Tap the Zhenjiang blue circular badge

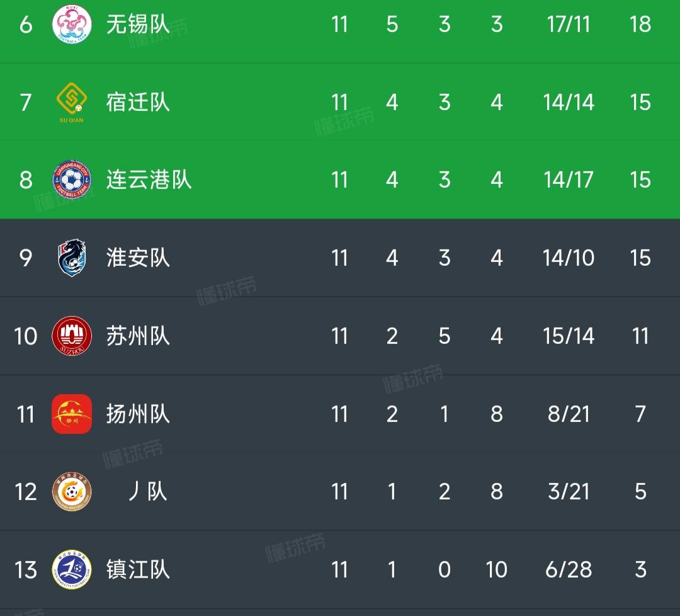click(x=72, y=569)
